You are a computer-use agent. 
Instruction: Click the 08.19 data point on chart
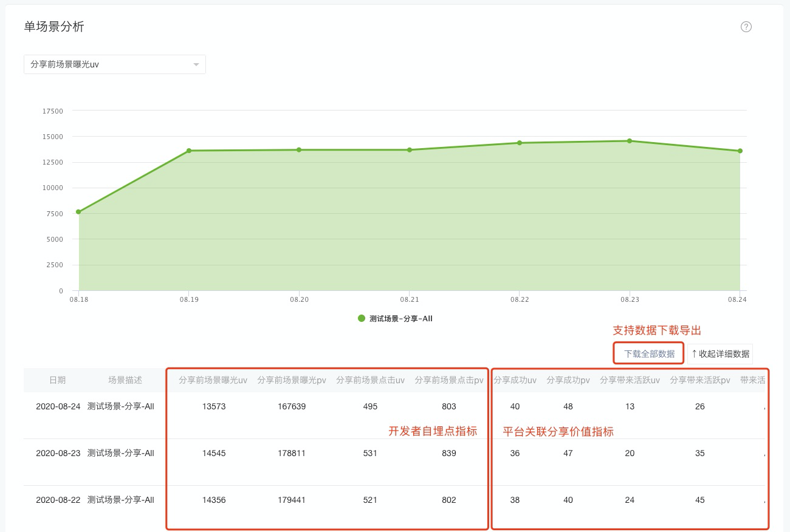(x=189, y=151)
